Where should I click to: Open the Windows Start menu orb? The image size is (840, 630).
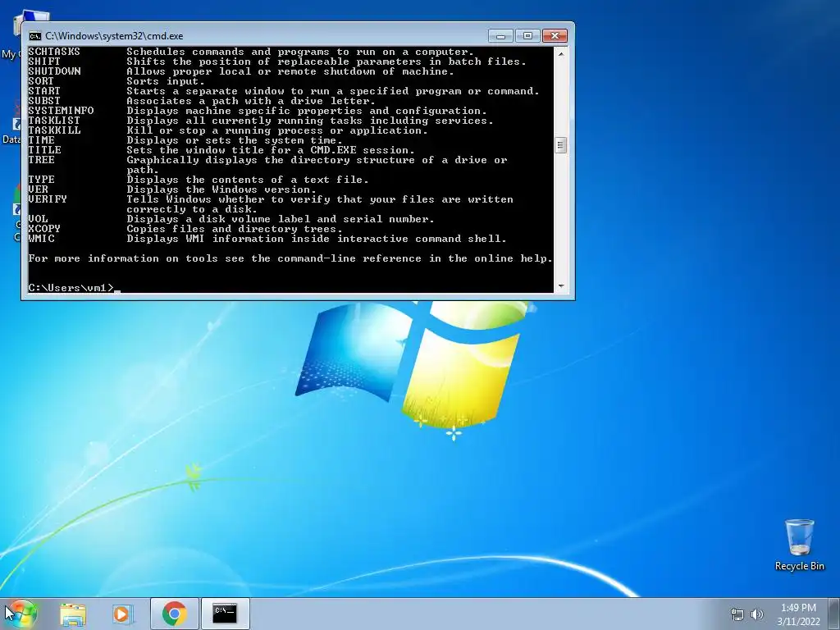point(21,614)
